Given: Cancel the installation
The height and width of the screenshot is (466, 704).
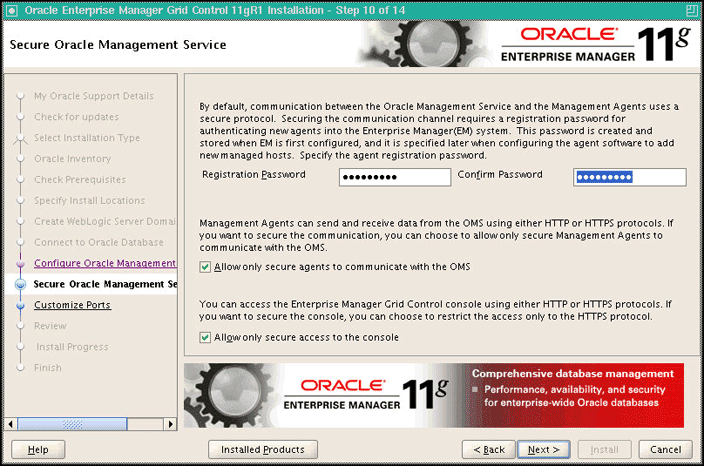Looking at the screenshot, I should tap(665, 449).
